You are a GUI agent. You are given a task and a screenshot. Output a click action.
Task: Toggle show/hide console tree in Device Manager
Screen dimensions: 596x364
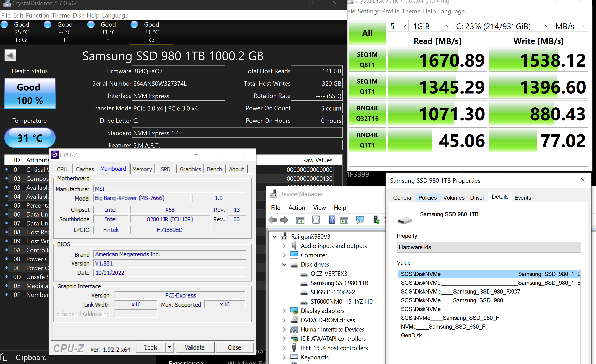[300, 220]
